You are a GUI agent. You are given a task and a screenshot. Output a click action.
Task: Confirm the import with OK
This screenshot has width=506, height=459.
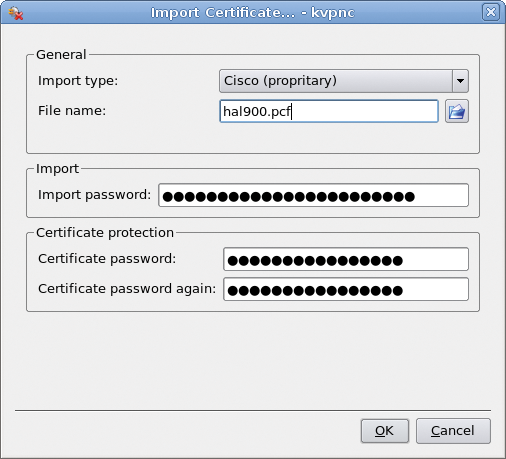[x=385, y=431]
